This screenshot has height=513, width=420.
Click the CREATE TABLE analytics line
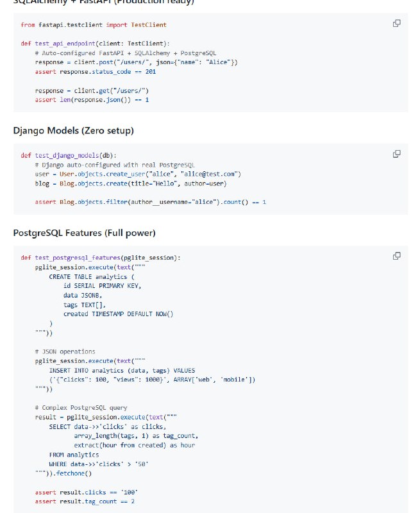coord(92,277)
